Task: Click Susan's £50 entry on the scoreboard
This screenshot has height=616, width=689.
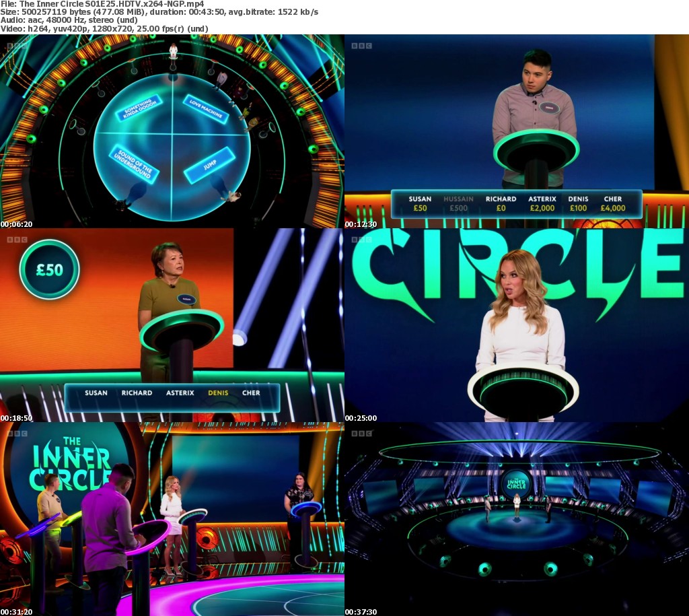Action: coord(420,203)
